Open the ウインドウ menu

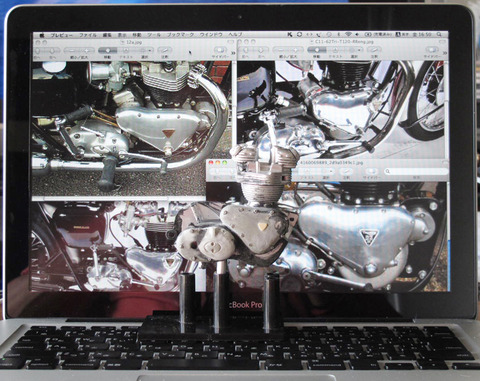tap(211, 35)
